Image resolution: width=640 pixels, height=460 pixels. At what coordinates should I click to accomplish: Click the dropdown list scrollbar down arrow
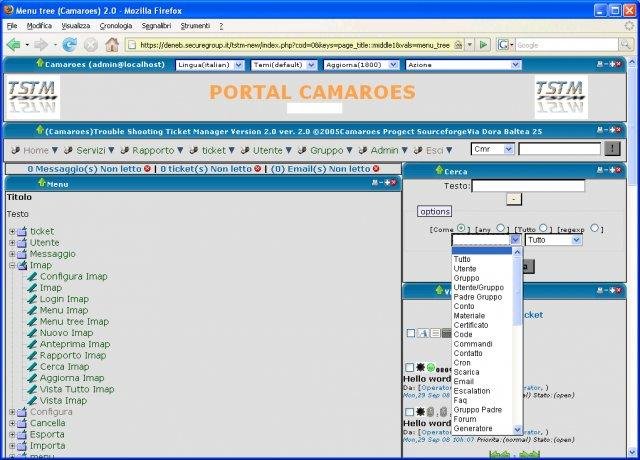pos(517,429)
